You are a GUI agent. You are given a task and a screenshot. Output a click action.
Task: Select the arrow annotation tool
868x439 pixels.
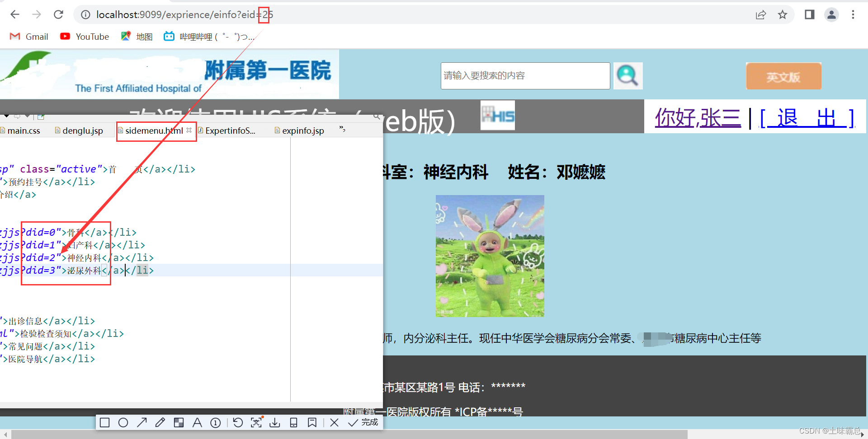[142, 423]
